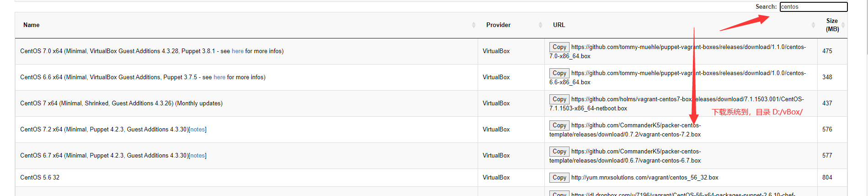Click the Search input field containing centos
The width and height of the screenshot is (868, 196).
coord(814,7)
